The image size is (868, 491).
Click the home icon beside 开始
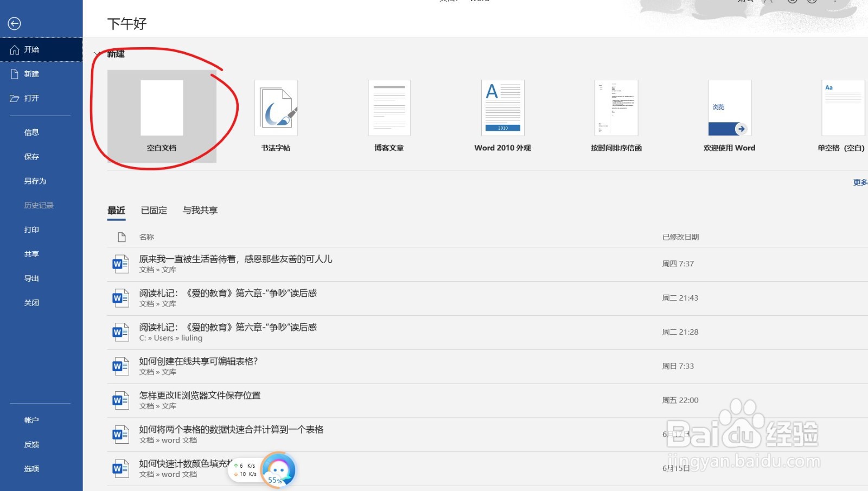tap(14, 49)
